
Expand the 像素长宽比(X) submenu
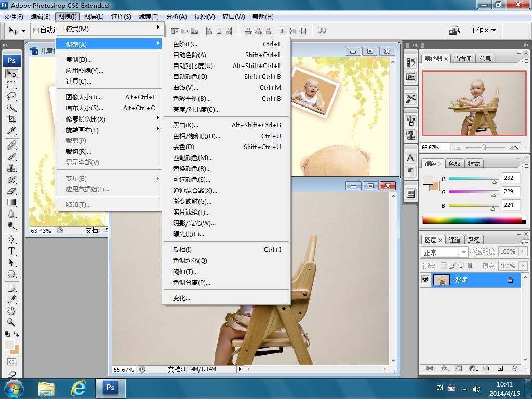point(109,119)
